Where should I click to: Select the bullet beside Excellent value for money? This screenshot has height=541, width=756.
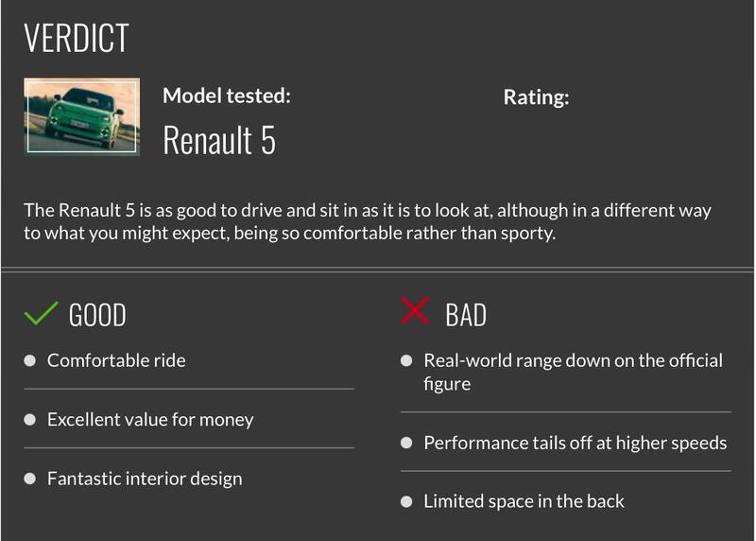coord(30,419)
